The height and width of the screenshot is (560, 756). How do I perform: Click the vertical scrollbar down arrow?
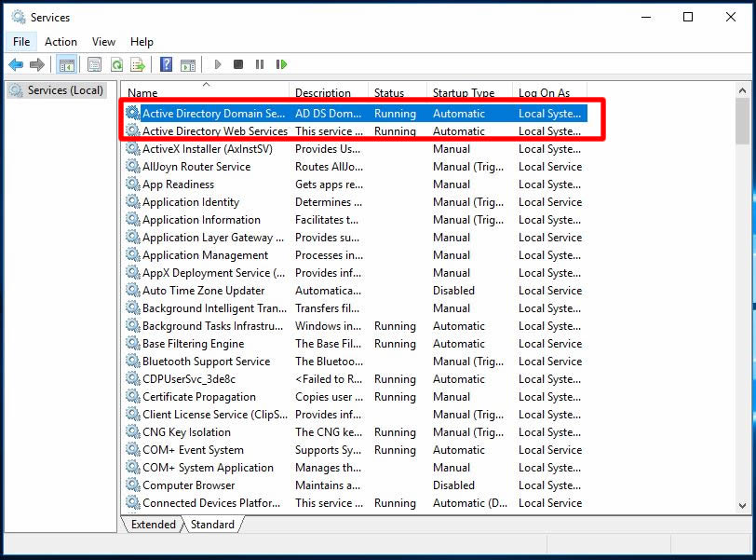click(x=742, y=505)
